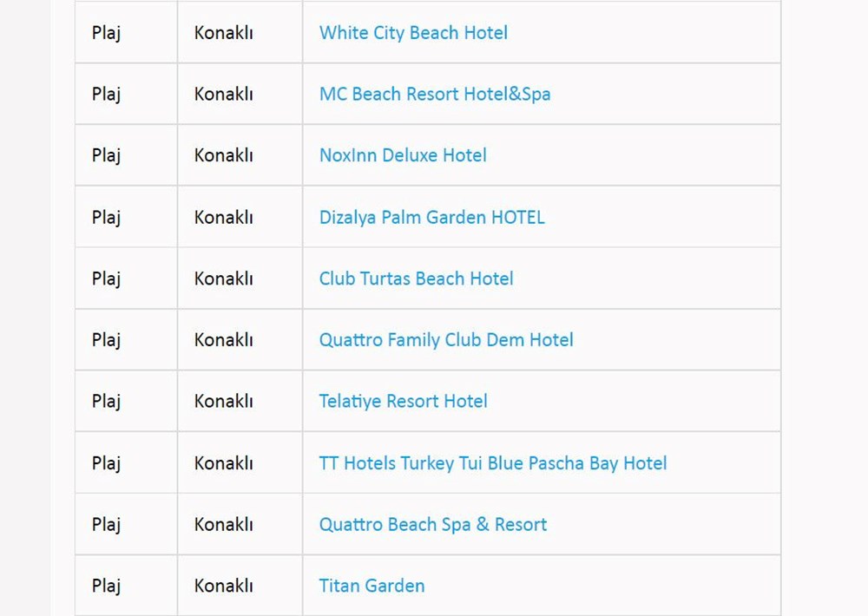The height and width of the screenshot is (616, 868).
Task: Open Quattro Family Club Dem Hotel link
Action: tap(446, 340)
